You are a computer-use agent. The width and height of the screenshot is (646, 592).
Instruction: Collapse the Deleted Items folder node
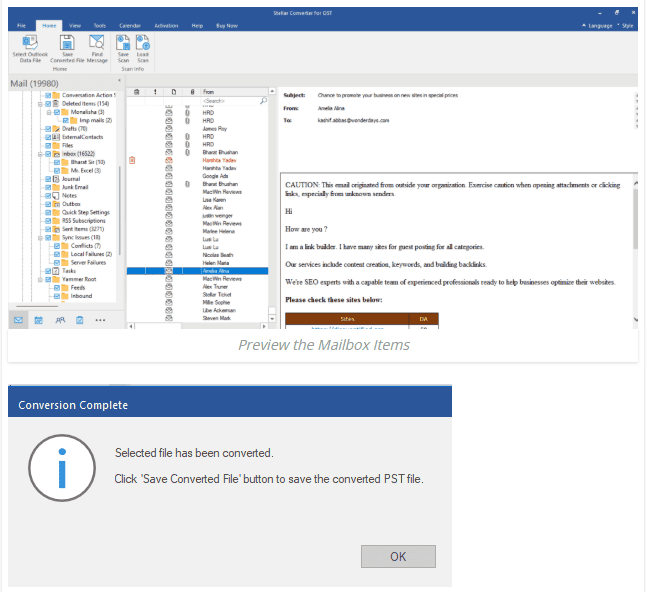coord(39,103)
